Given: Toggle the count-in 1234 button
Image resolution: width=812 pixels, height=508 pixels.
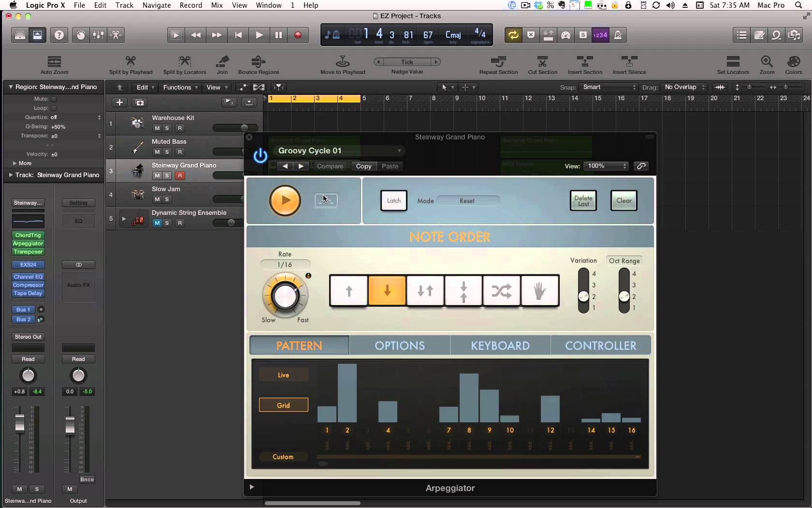Looking at the screenshot, I should tap(600, 35).
